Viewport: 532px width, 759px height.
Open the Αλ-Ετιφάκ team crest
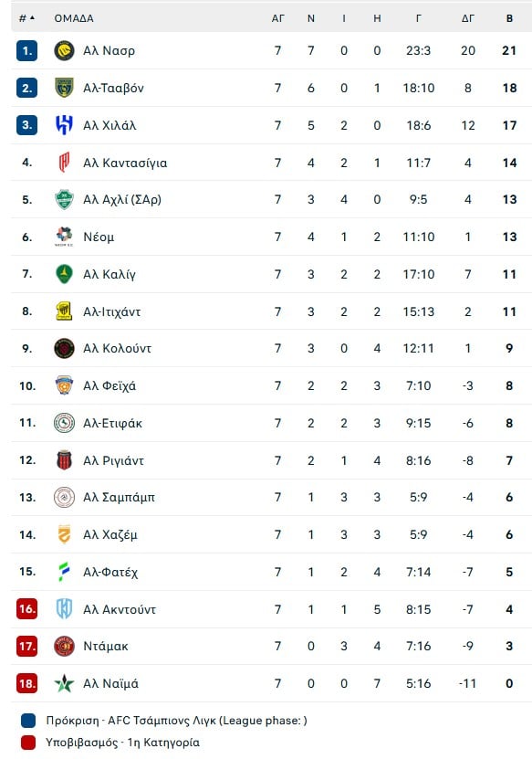tap(62, 424)
